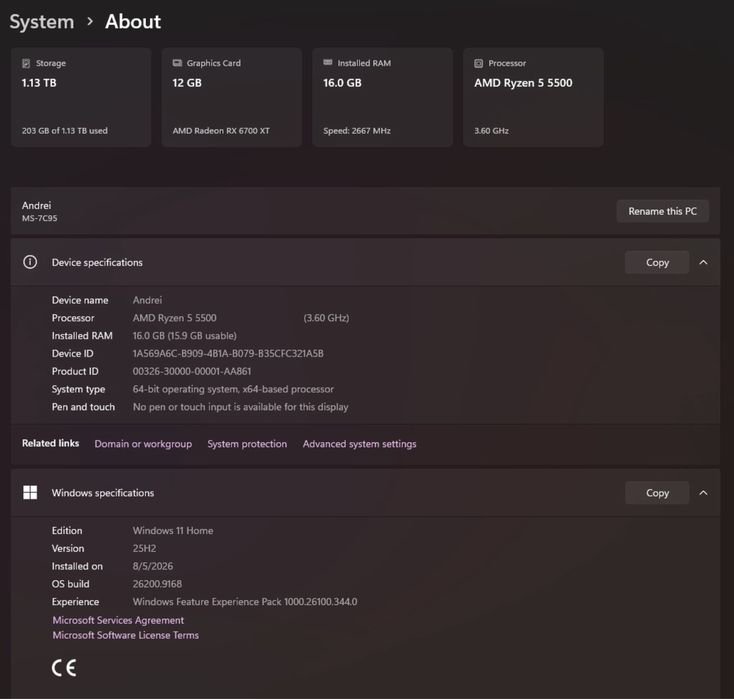Click the model text 'MS-7C95'

39,218
